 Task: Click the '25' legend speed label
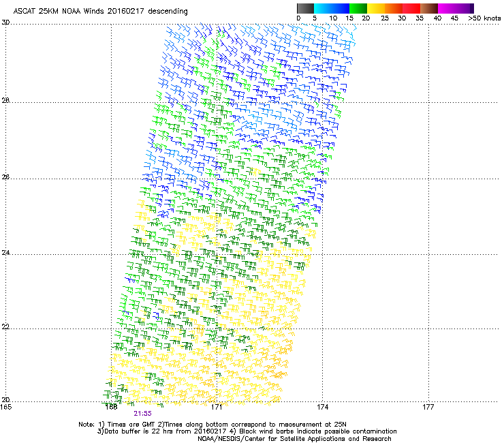(385, 18)
